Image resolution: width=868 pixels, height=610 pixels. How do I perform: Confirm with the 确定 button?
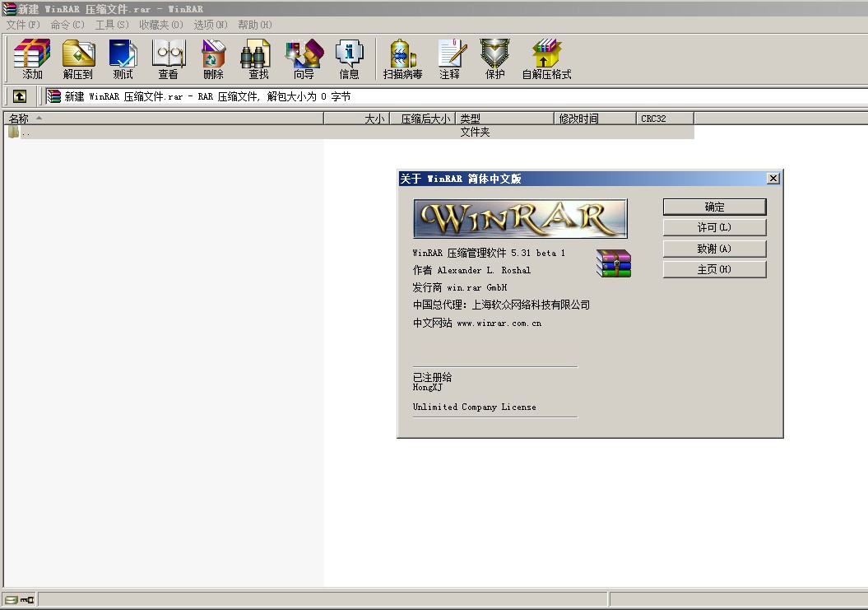pyautogui.click(x=715, y=207)
